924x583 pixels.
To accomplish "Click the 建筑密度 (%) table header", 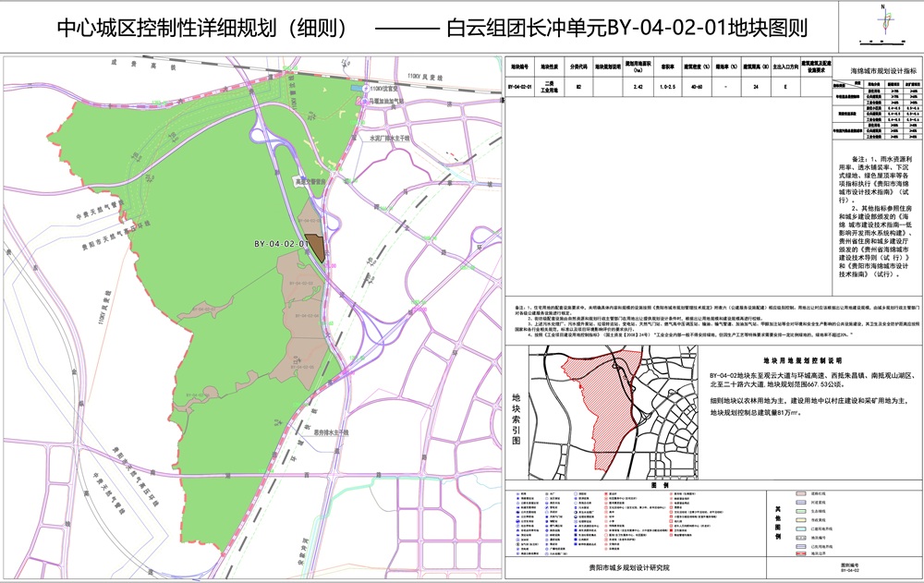I will pyautogui.click(x=697, y=67).
